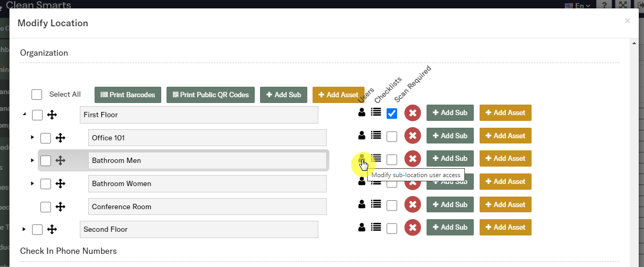Collapse the First Floor tree node
Screen dimensions: 644x267
pos(24,115)
